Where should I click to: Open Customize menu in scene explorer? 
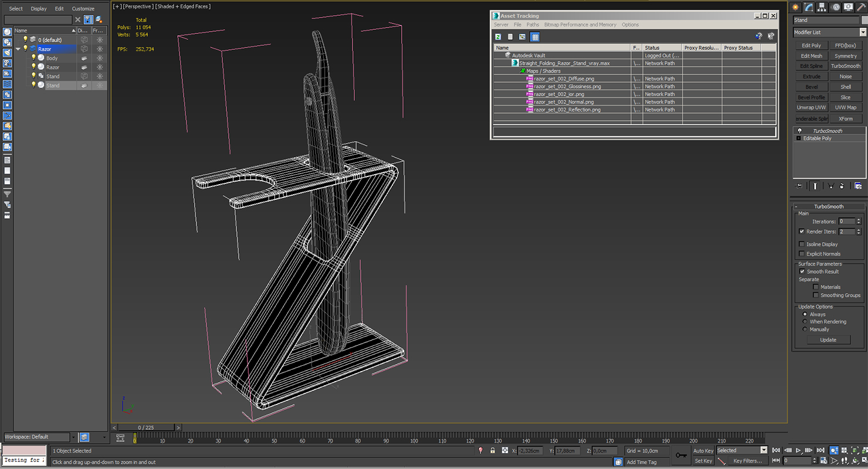83,9
